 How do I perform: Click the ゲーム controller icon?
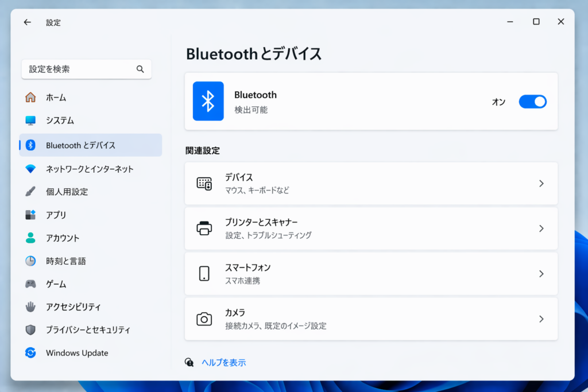[x=30, y=284]
